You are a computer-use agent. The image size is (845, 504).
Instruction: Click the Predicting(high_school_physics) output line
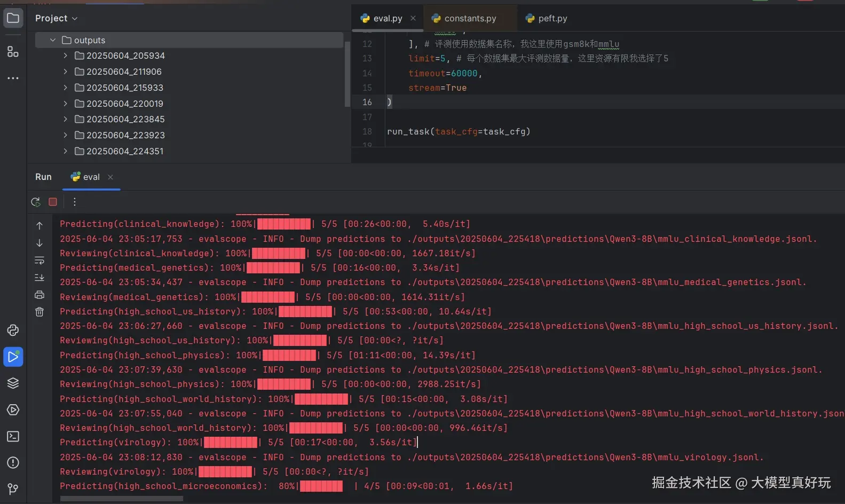[x=267, y=355]
